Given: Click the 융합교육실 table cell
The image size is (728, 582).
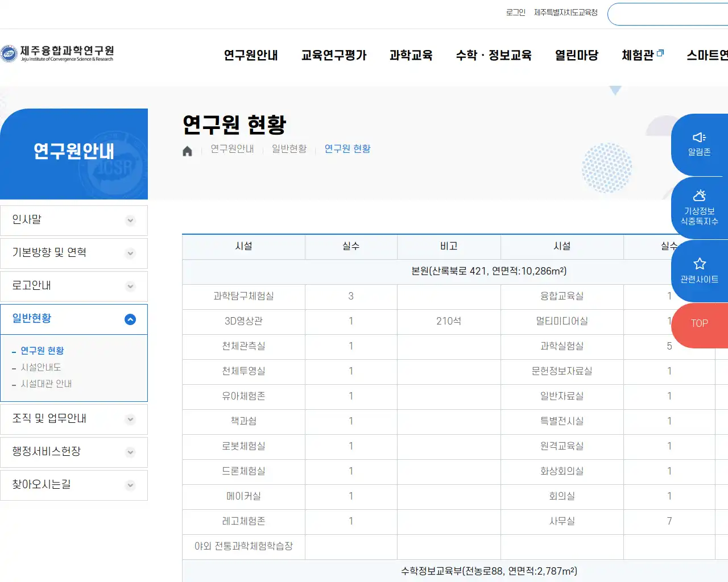Looking at the screenshot, I should [x=562, y=296].
